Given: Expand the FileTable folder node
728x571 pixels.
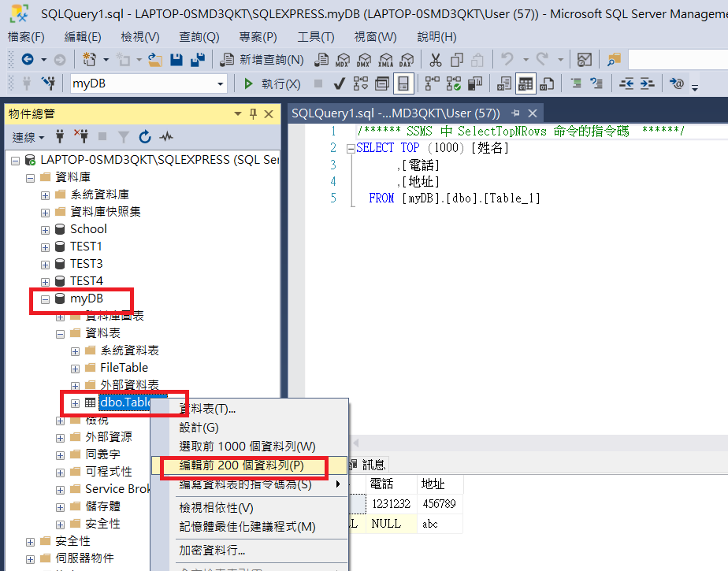Looking at the screenshot, I should (75, 369).
